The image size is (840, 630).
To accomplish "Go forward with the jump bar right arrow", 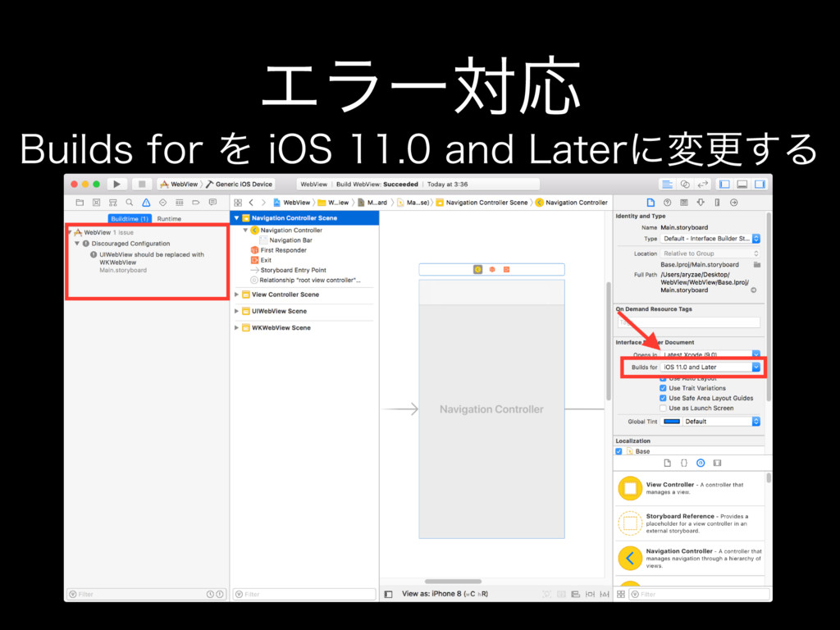I will tap(263, 203).
